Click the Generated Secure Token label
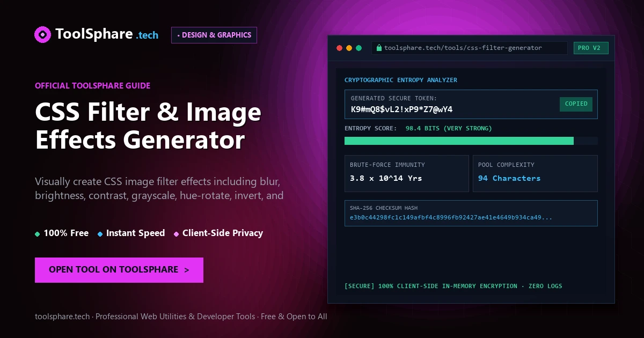 [393, 98]
